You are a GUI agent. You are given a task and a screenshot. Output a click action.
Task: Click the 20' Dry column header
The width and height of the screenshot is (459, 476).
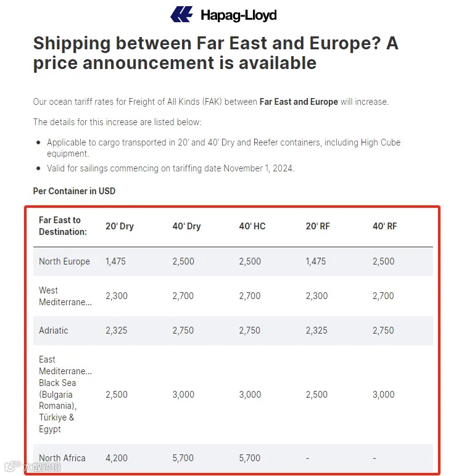coord(120,226)
